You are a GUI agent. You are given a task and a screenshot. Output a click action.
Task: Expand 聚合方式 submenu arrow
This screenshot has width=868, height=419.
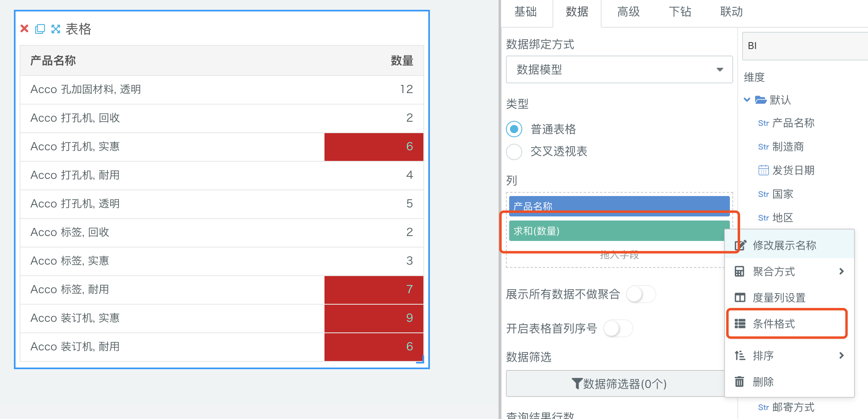click(x=841, y=272)
